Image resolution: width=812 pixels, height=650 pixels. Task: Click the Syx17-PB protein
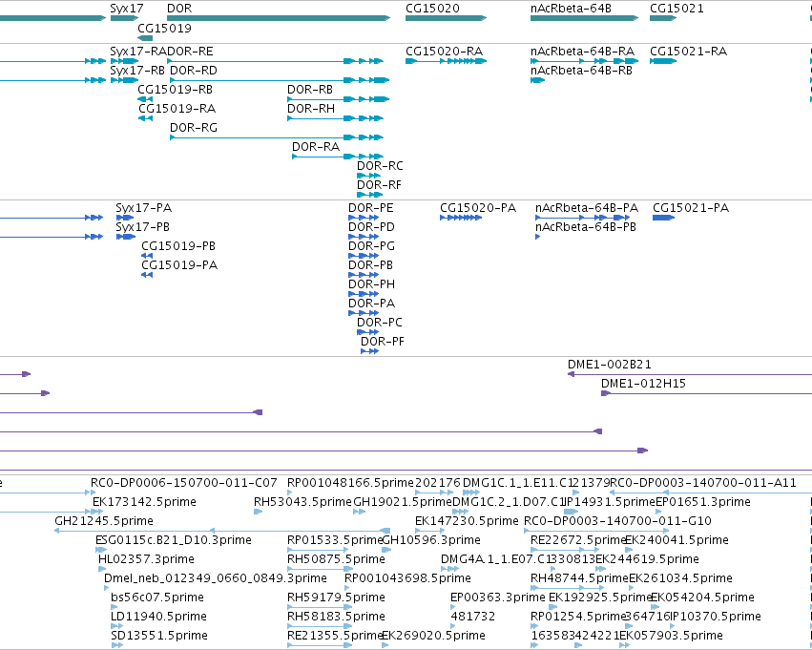(126, 237)
